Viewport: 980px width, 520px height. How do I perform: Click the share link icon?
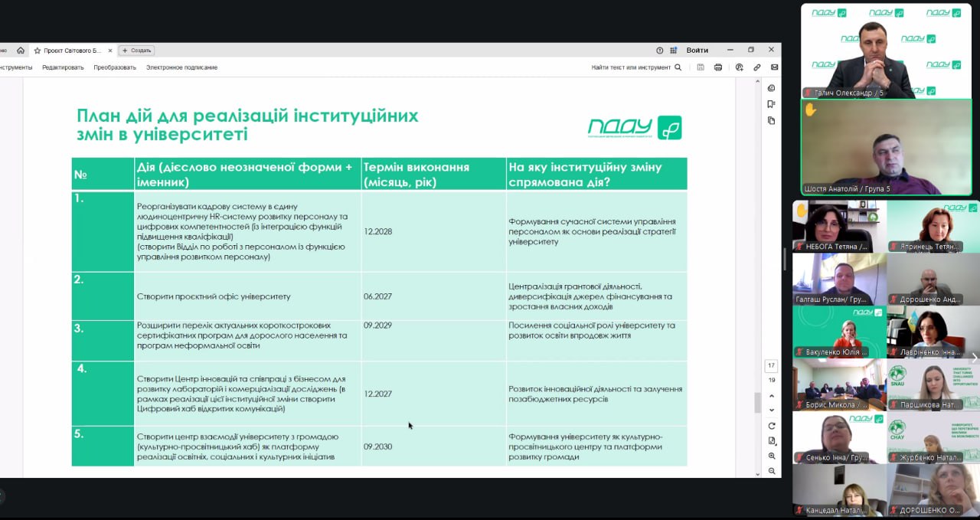756,67
